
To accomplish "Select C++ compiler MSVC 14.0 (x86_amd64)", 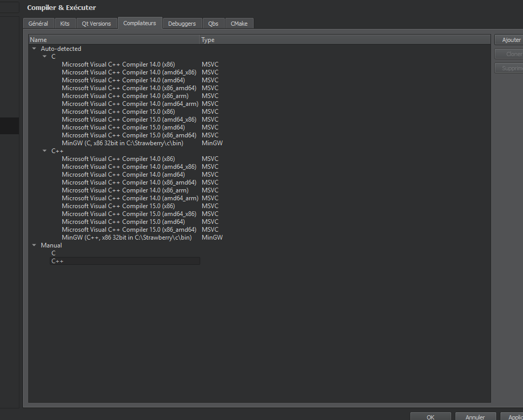I will point(129,182).
